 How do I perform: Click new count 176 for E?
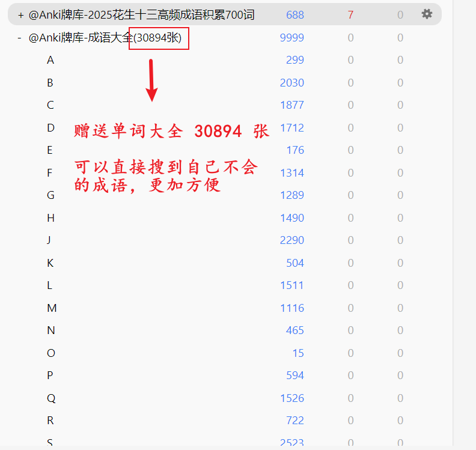click(x=295, y=150)
